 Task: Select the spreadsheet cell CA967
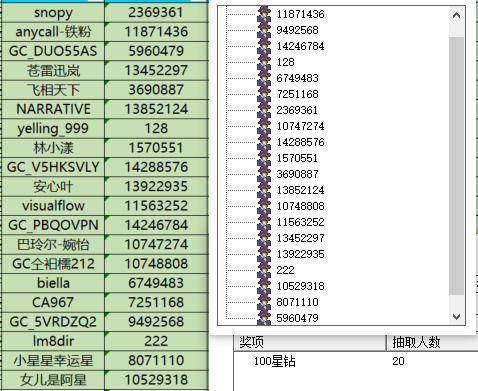pyautogui.click(x=53, y=303)
